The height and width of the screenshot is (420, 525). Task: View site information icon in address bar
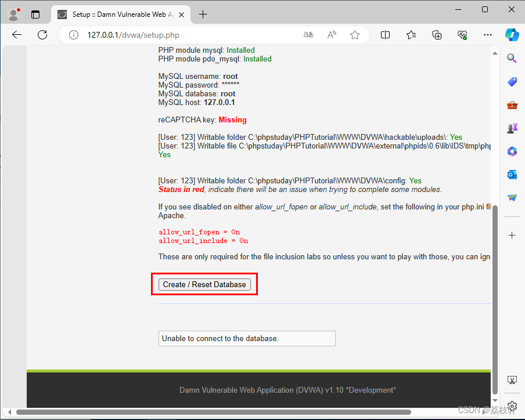pyautogui.click(x=74, y=35)
